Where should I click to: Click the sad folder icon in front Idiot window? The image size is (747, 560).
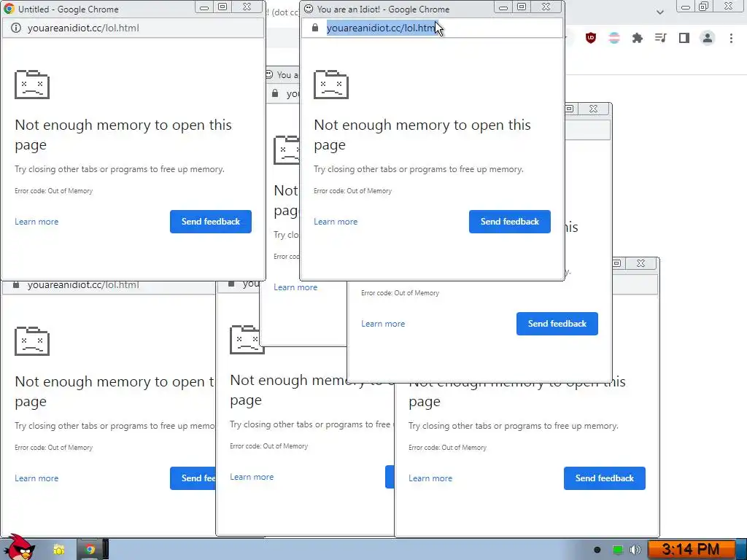coord(331,85)
